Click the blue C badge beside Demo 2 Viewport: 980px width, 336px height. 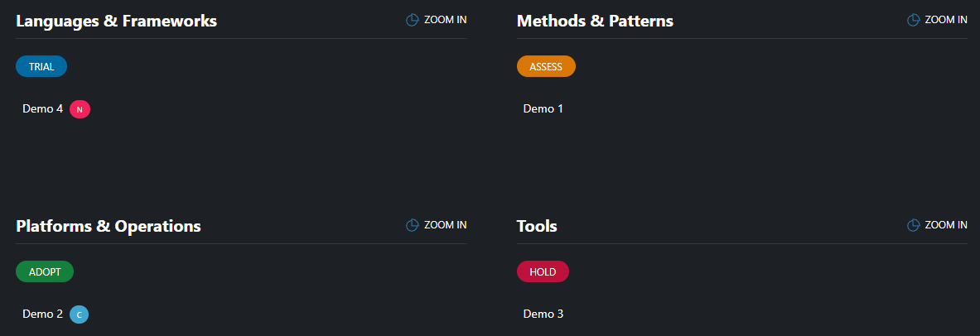pyautogui.click(x=80, y=314)
